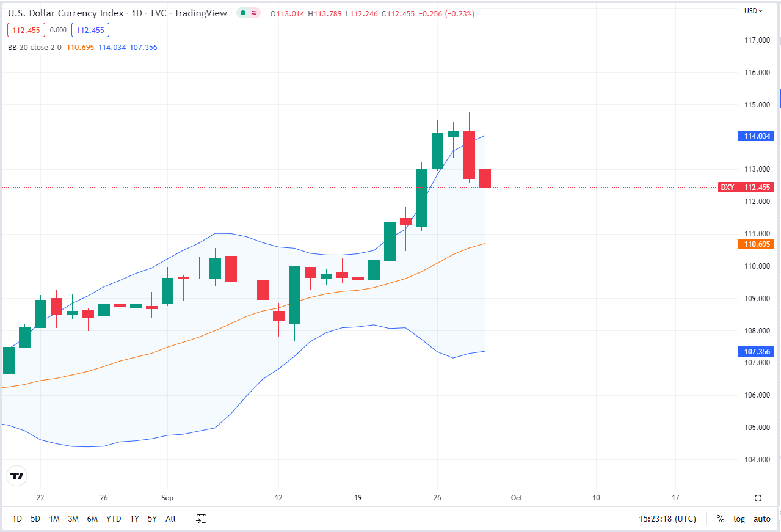Image resolution: width=781 pixels, height=532 pixels.
Task: Select the YTD time range
Action: (114, 519)
